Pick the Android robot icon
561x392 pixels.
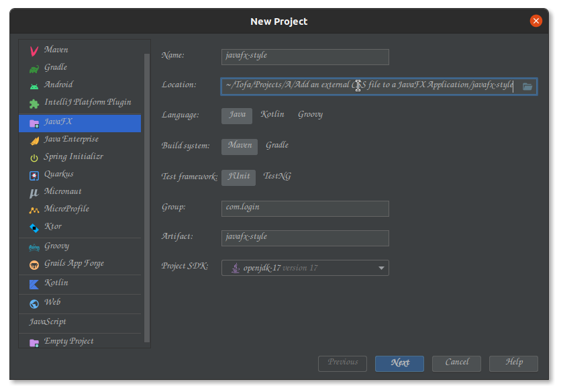pyautogui.click(x=34, y=87)
